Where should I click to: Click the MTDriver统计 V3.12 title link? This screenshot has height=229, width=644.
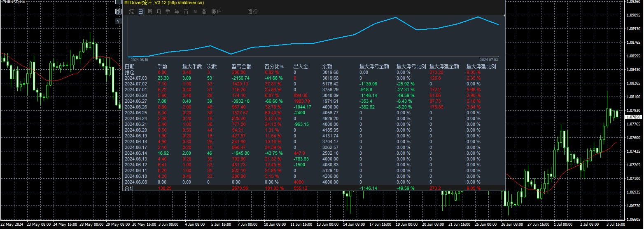coord(164,2)
